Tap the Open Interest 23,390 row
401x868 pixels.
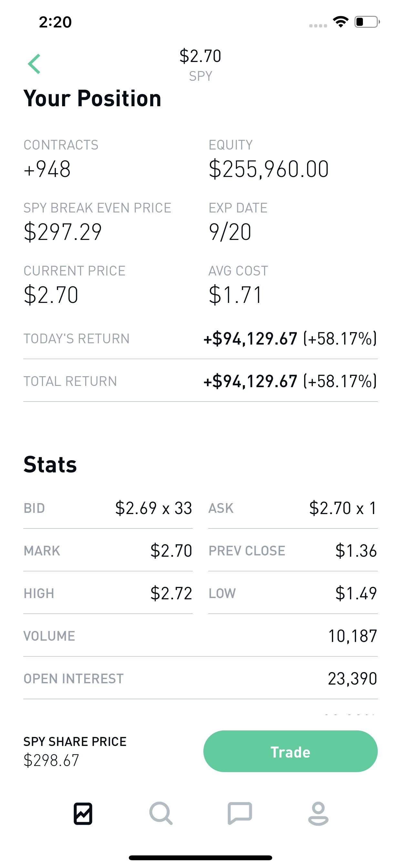point(200,679)
